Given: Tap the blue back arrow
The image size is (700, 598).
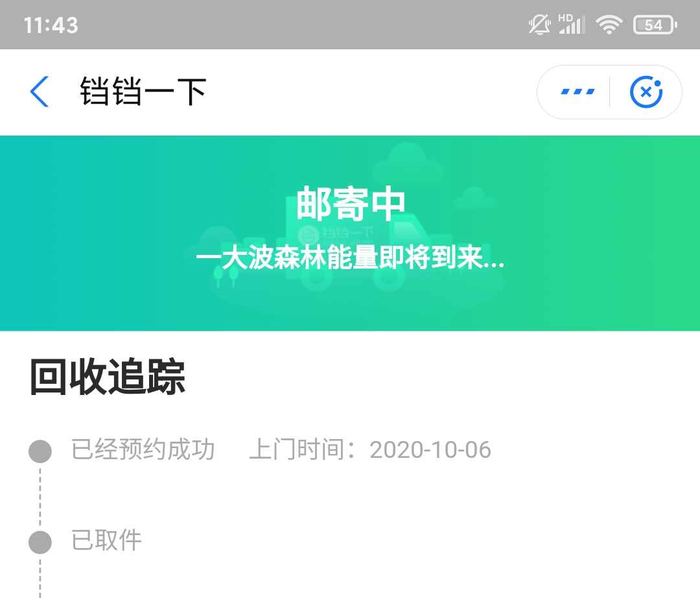Looking at the screenshot, I should [x=40, y=91].
